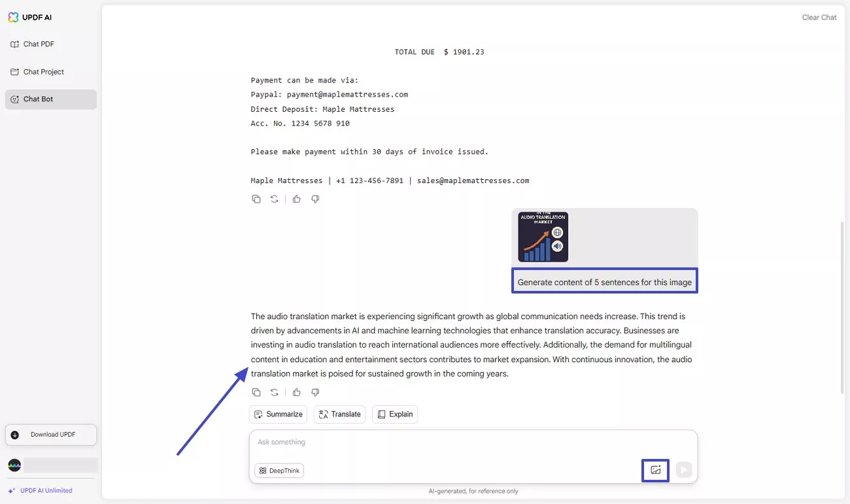Send the chat message with arrow button

coord(683,469)
